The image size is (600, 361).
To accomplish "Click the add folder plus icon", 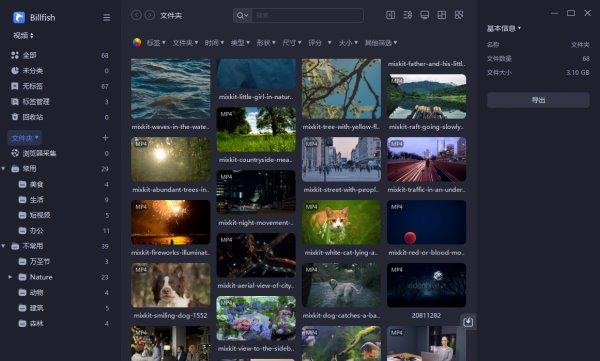I will (x=105, y=138).
